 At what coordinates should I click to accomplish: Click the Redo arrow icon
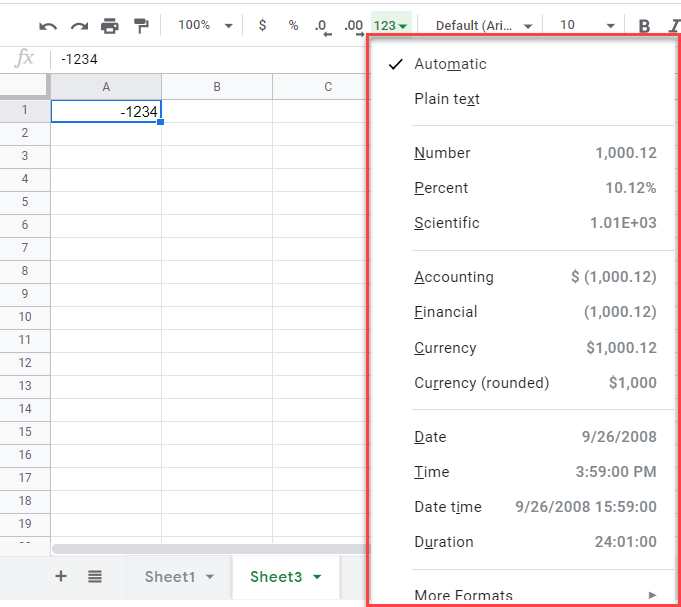pyautogui.click(x=79, y=25)
